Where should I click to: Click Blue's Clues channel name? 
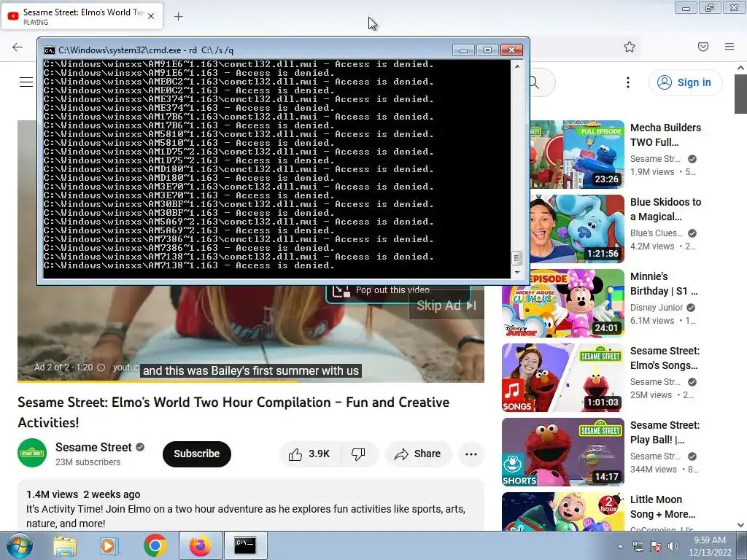coord(657,233)
